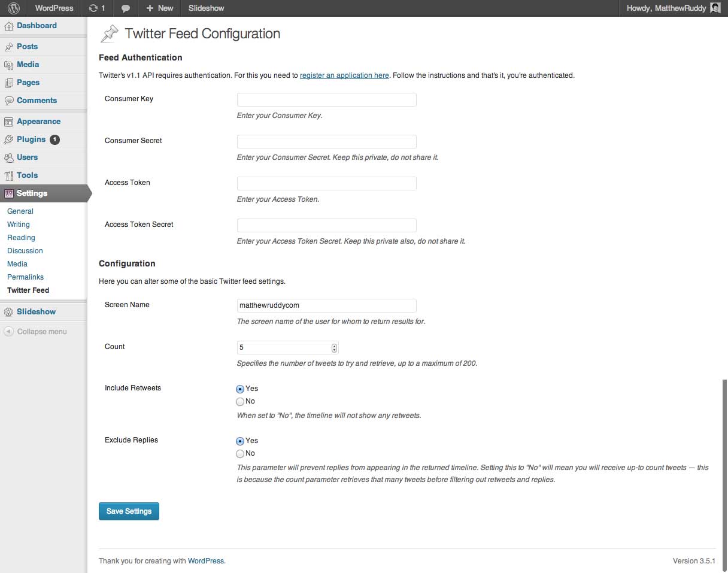Open the New content dropdown in admin bar
Screen dimensions: 728x573
(159, 8)
